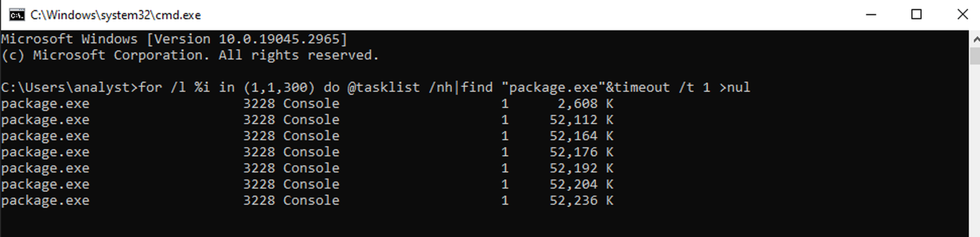980x237 pixels.
Task: Select the 52,192 K memory reading
Action: [x=581, y=168]
